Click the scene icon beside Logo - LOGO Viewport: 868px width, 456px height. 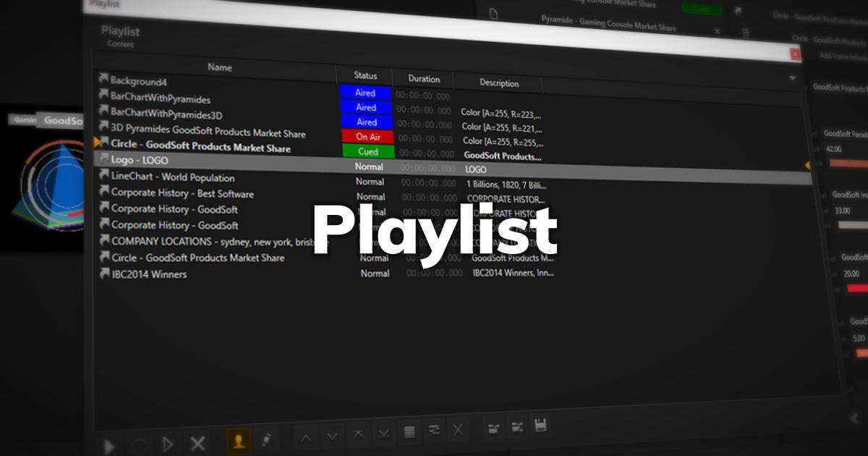point(104,159)
